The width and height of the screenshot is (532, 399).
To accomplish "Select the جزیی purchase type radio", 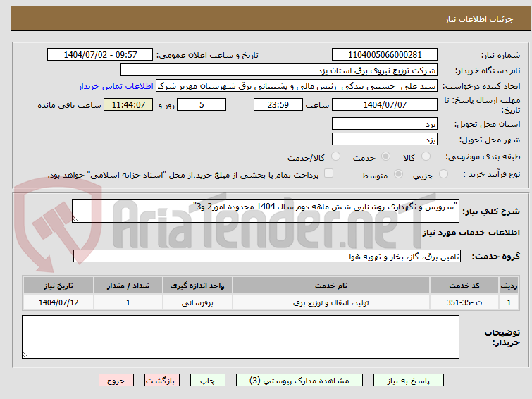I will point(443,174).
